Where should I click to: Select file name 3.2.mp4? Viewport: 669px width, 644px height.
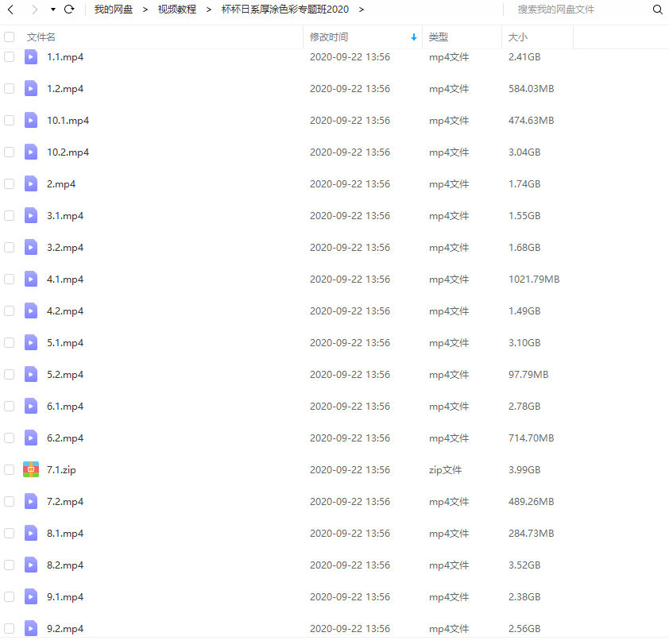click(x=65, y=248)
